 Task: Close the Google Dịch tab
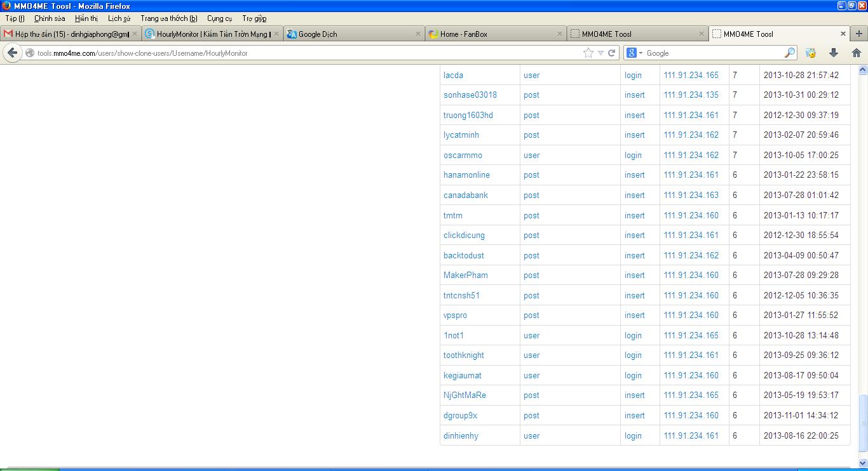[418, 34]
